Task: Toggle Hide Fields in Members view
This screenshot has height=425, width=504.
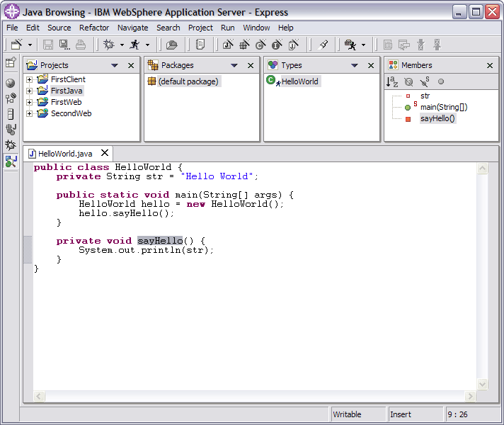Action: (x=408, y=81)
